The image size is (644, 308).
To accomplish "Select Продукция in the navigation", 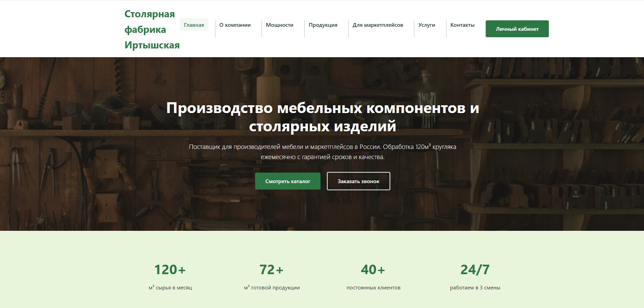I will coord(323,25).
